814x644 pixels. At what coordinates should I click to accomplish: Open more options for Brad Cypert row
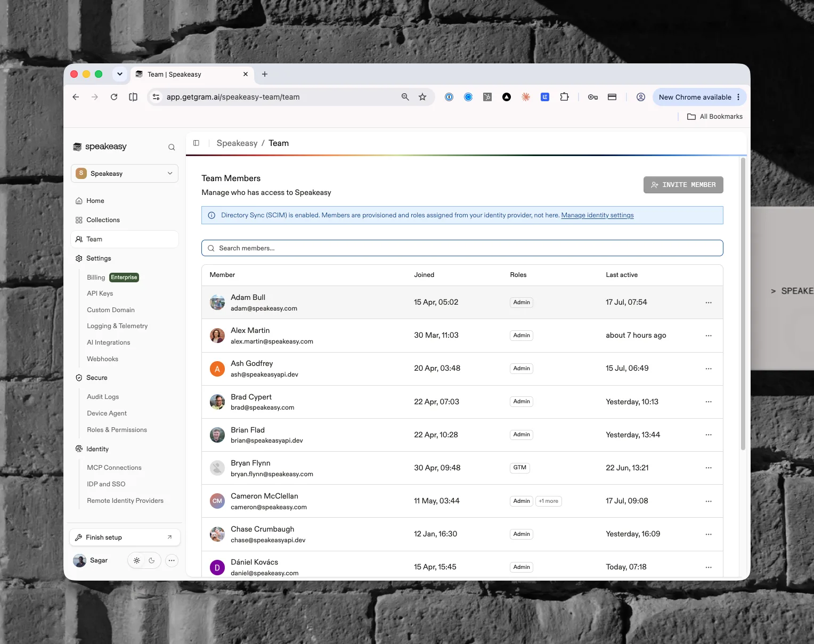709,402
